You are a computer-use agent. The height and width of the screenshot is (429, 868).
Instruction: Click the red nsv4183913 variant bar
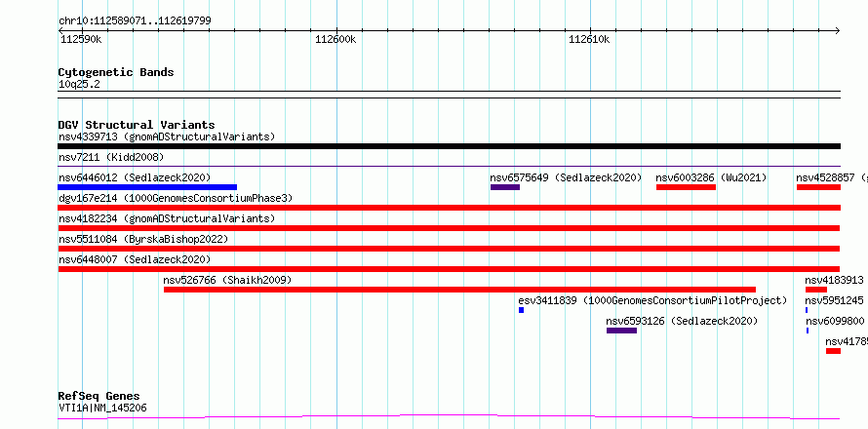pyautogui.click(x=816, y=290)
